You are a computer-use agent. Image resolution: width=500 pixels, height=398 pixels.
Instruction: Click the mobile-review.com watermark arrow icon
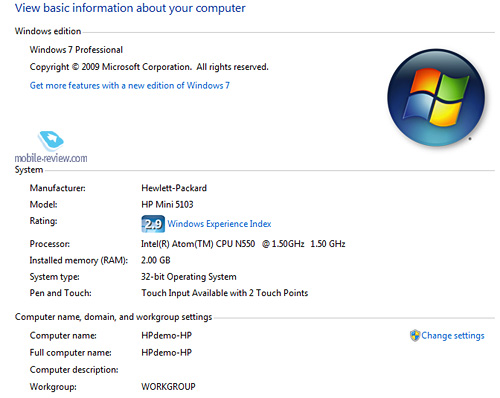[51, 141]
